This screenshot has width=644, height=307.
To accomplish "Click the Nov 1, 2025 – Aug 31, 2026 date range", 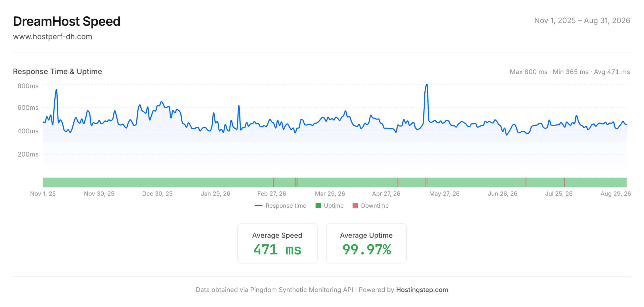I will pyautogui.click(x=582, y=21).
